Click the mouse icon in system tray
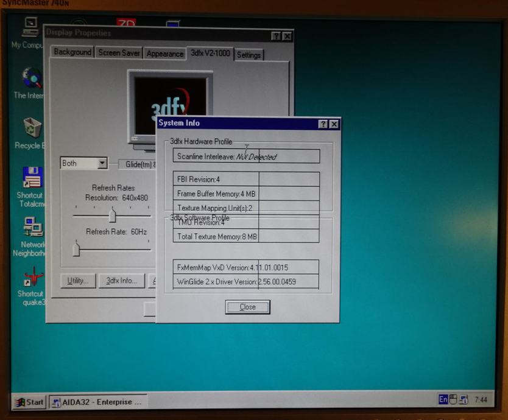 [x=453, y=399]
